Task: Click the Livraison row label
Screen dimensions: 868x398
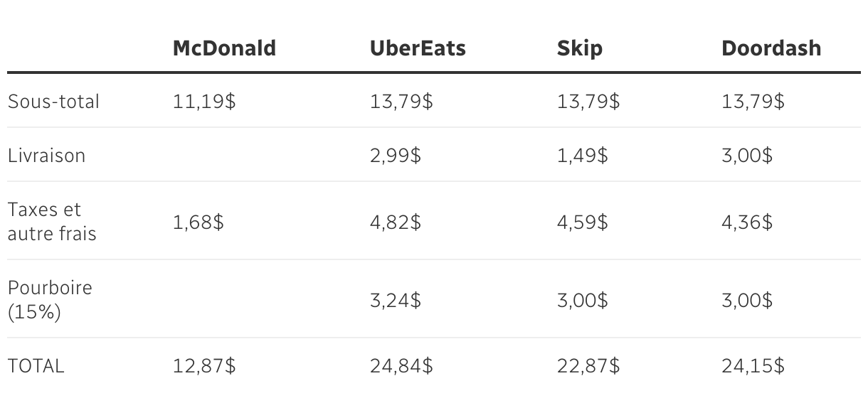Action: pos(46,155)
